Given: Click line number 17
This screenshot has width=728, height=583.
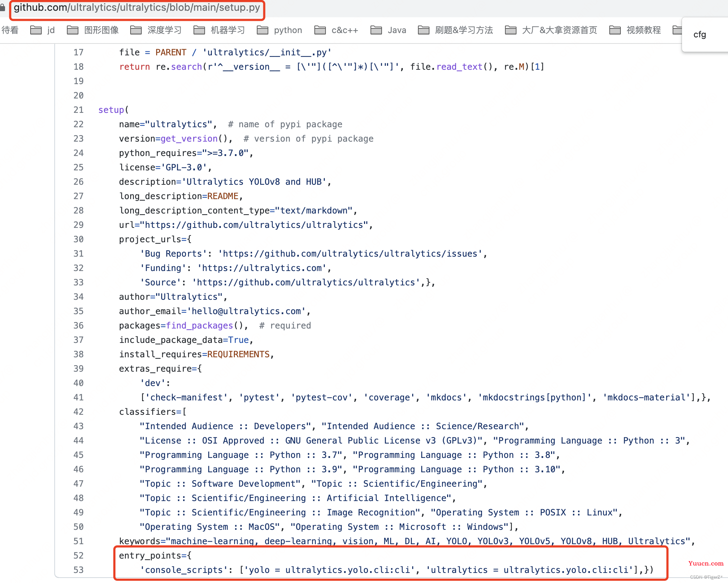Looking at the screenshot, I should point(78,52).
